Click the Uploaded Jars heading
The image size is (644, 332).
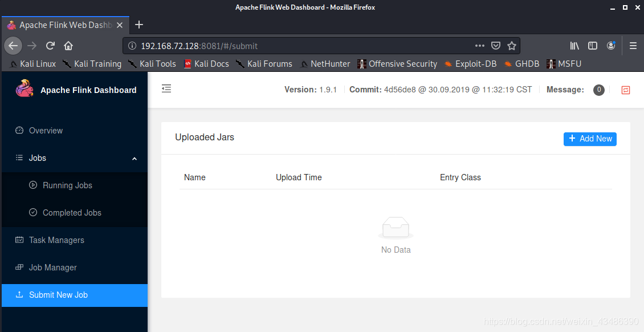point(205,137)
